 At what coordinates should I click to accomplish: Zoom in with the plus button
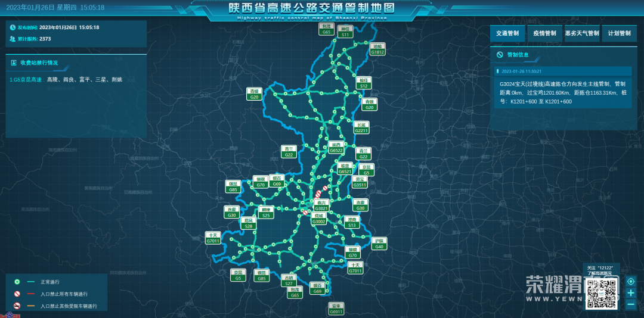(x=631, y=293)
